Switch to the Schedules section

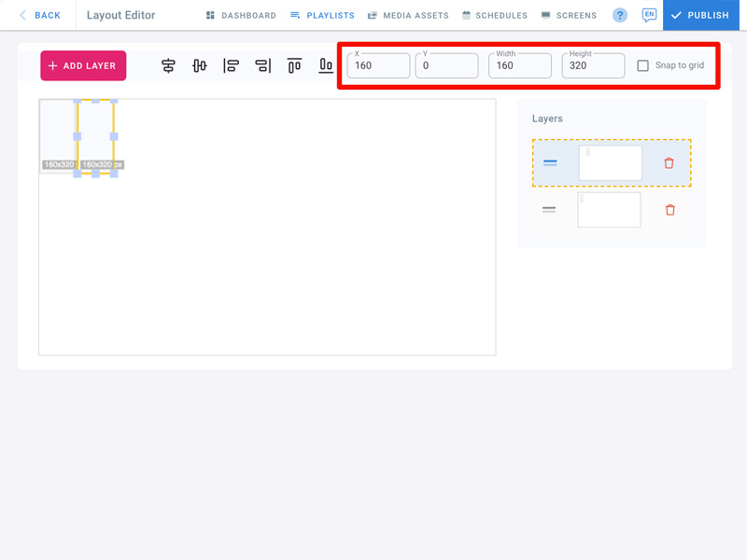tap(495, 16)
